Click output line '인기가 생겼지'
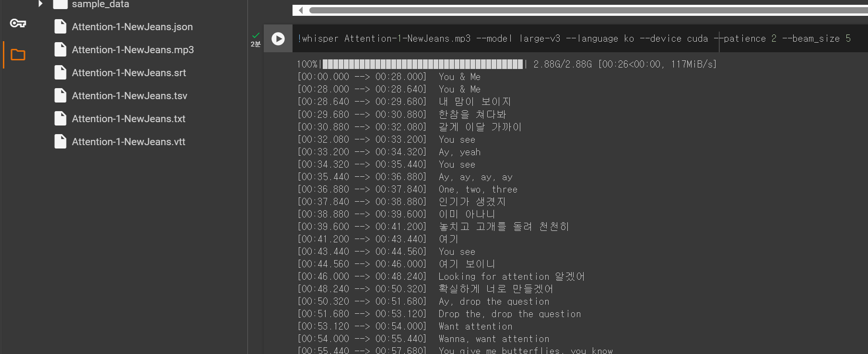Viewport: 868px width, 354px height. pos(472,202)
